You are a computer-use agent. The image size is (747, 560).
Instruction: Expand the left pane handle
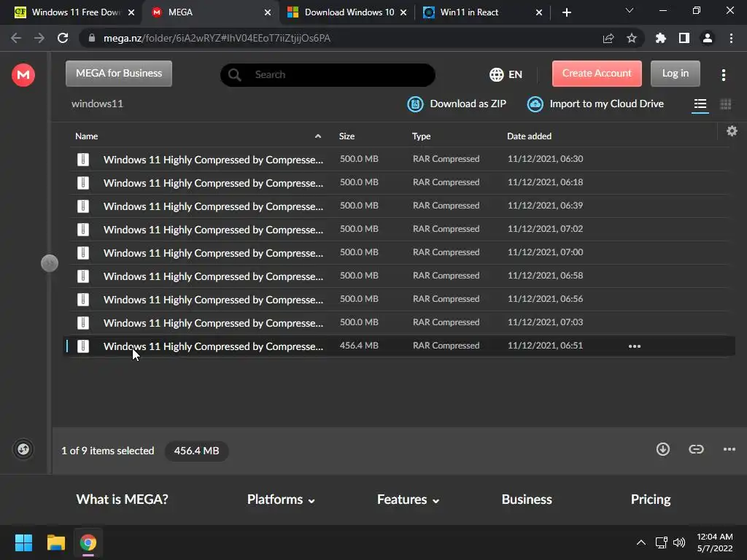pos(50,263)
